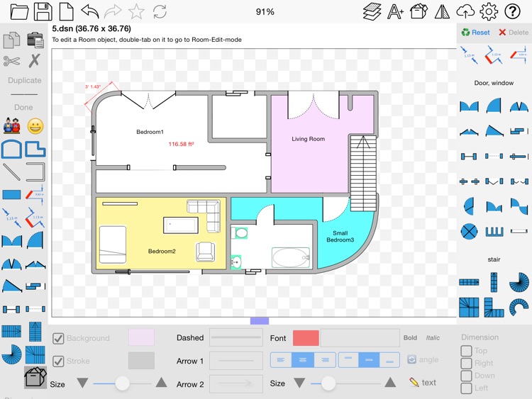Open the Arrow 2 style selector
This screenshot has width=532, height=399.
pyautogui.click(x=236, y=383)
